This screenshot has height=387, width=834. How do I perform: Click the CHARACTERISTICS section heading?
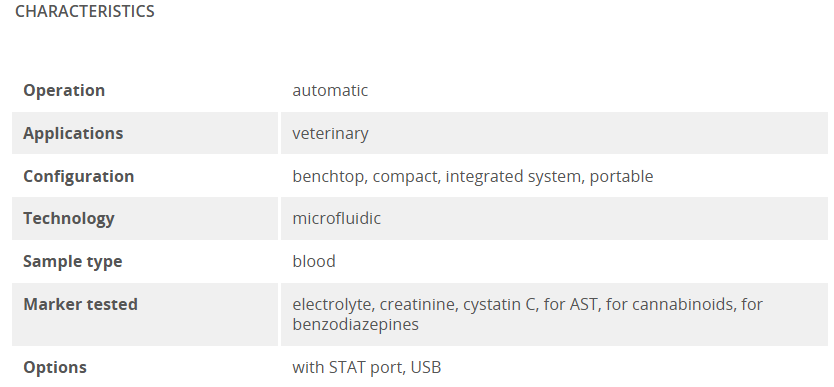tap(85, 11)
